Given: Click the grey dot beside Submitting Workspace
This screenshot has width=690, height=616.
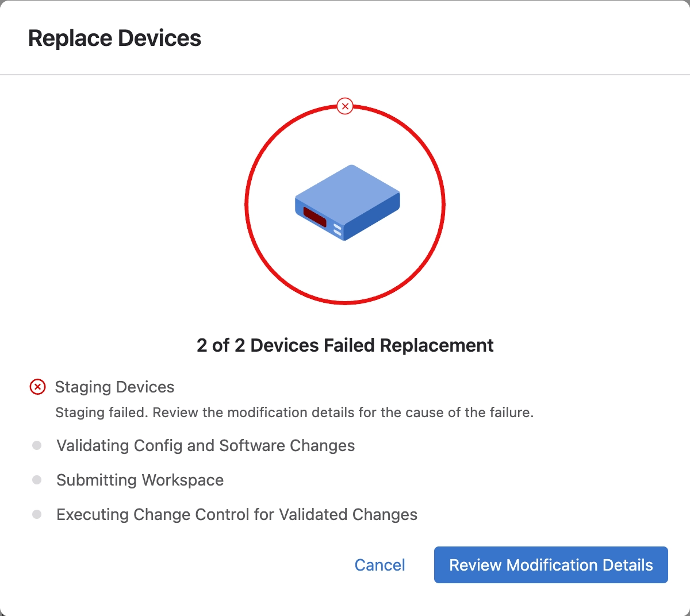Looking at the screenshot, I should click(x=37, y=480).
